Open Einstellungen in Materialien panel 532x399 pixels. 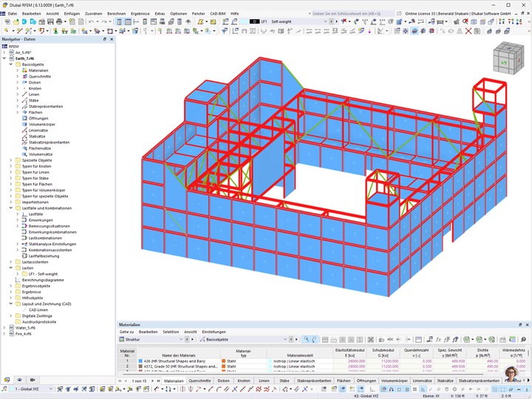point(214,332)
